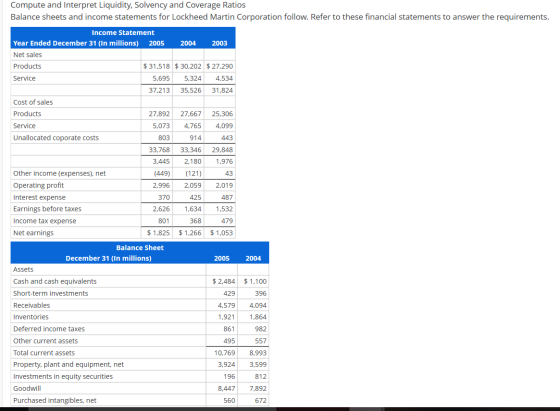This screenshot has height=411, width=560.
Task: Click the 'Earnings before taxes' label
Action: (x=47, y=209)
